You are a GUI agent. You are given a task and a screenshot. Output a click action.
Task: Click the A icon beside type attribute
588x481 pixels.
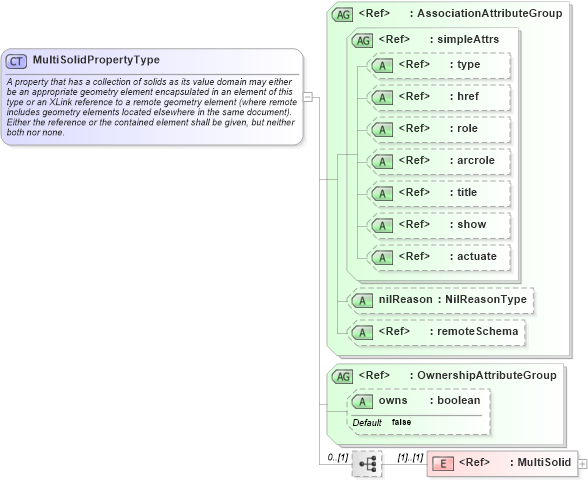click(x=382, y=66)
